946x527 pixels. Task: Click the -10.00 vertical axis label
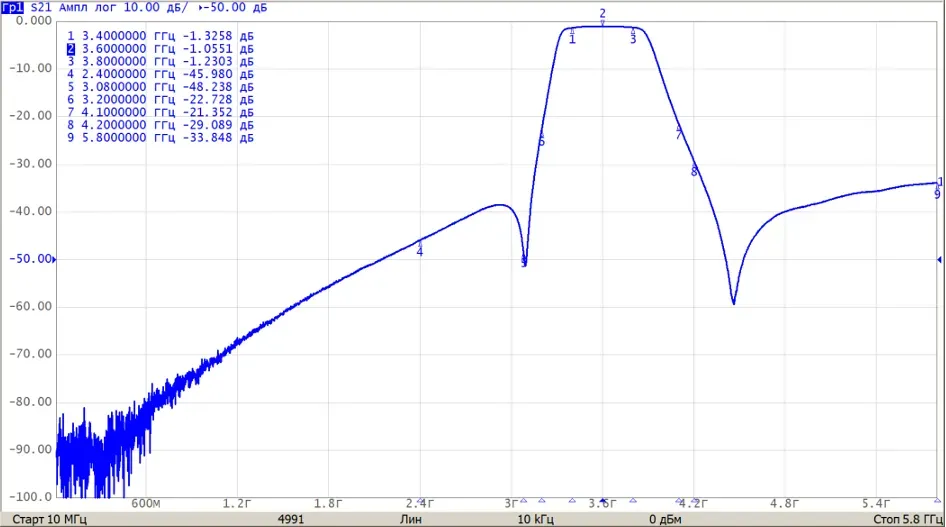30,68
